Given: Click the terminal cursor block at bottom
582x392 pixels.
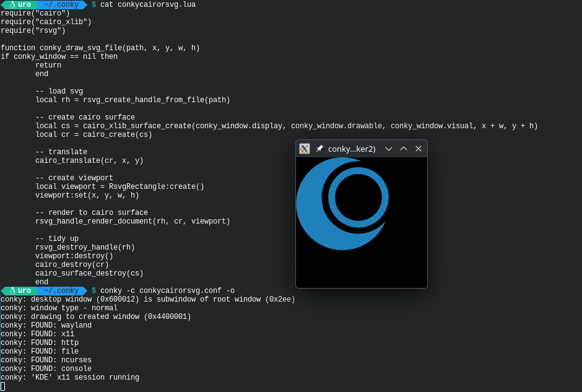Looking at the screenshot, I should point(2,386).
